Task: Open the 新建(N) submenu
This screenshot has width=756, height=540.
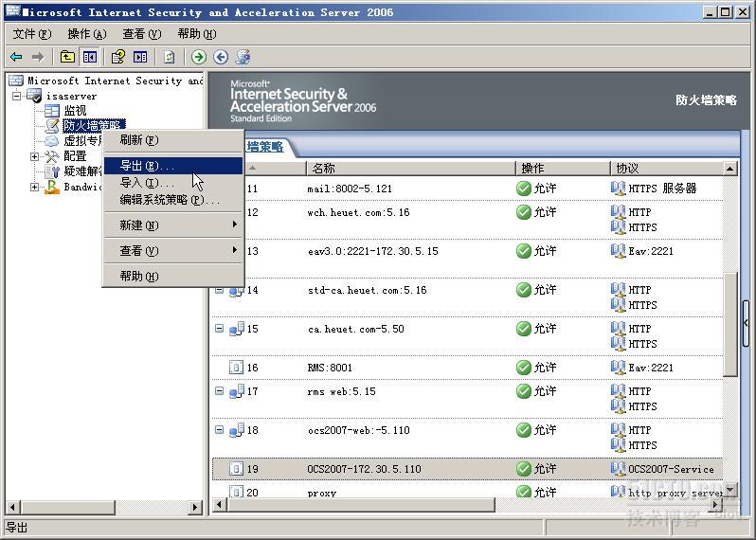Action: coord(173,225)
